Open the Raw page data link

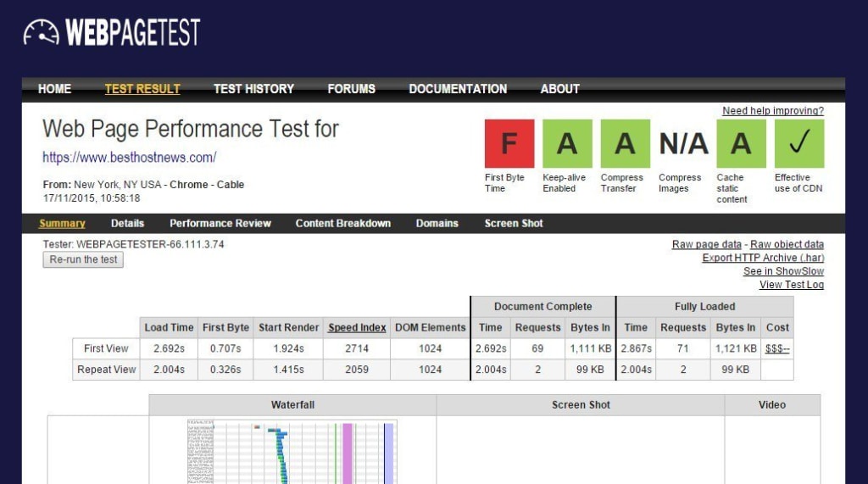pos(706,244)
